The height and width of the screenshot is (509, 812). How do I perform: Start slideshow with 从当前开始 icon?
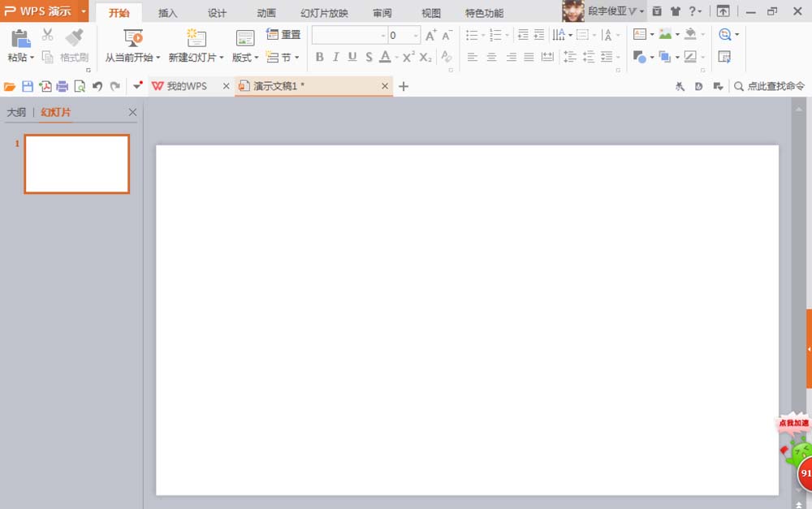tap(133, 37)
